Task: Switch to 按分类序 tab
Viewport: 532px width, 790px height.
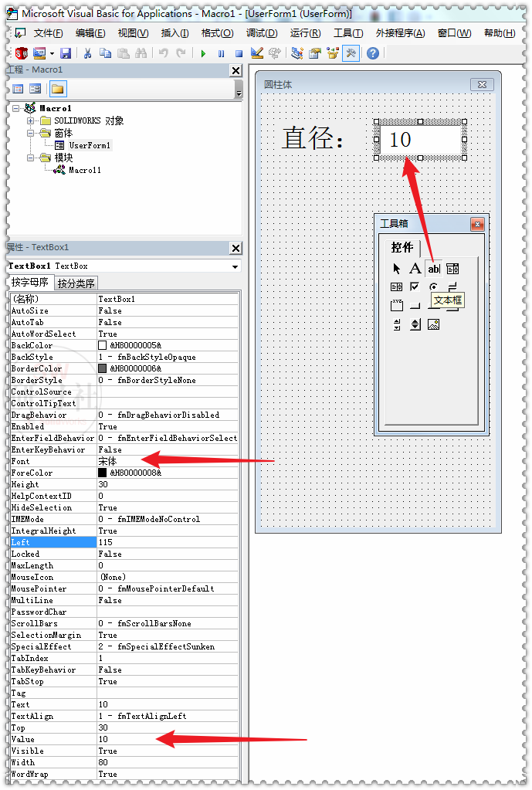Action: pyautogui.click(x=76, y=283)
